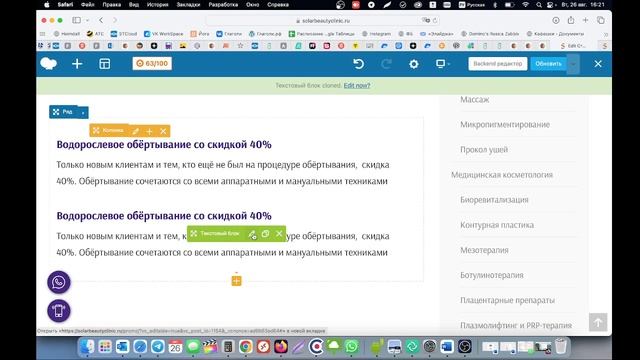This screenshot has height=360, width=640.
Task: Click the Обновить button
Action: (x=548, y=64)
